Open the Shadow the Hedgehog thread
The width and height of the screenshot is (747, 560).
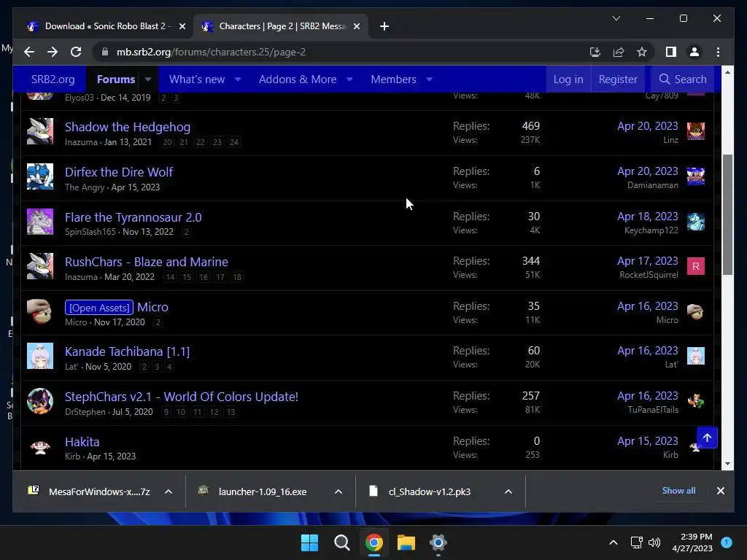[x=127, y=127]
